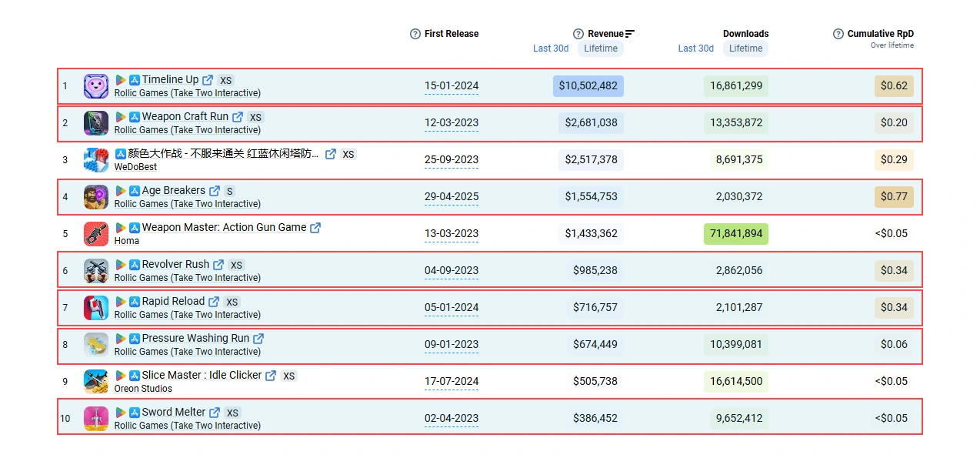This screenshot has width=980, height=458.
Task: Click the sort icon next to Revenue
Action: pyautogui.click(x=628, y=33)
